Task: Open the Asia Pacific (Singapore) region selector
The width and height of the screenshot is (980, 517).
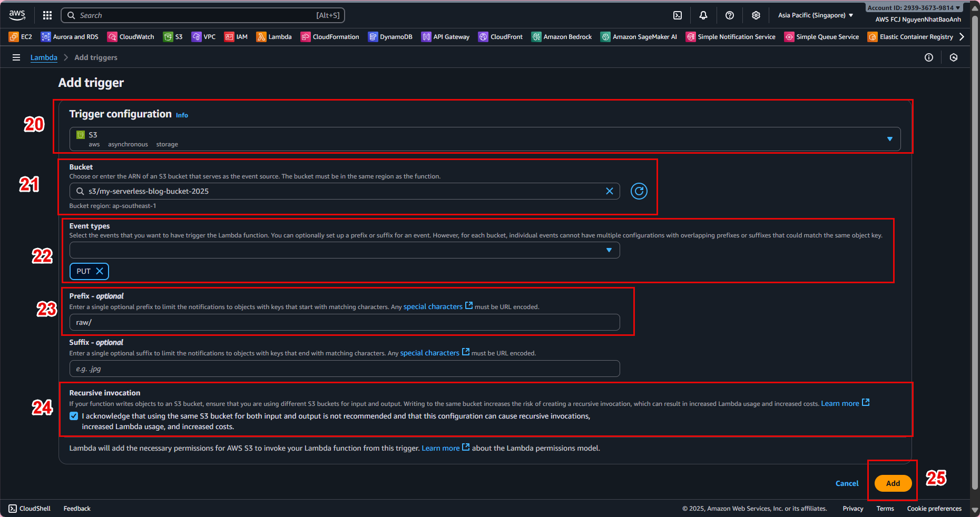Action: coord(816,15)
